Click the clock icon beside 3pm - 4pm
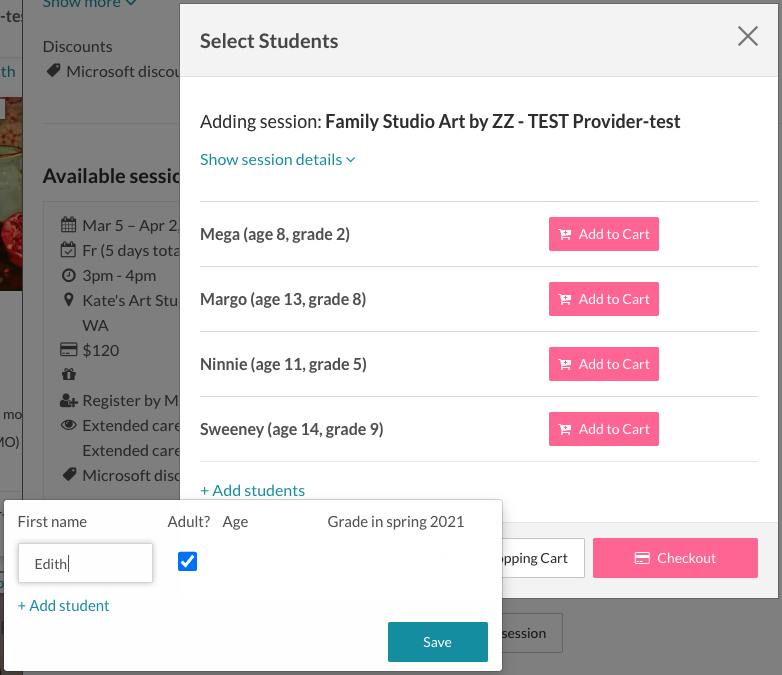The image size is (782, 675). click(x=69, y=275)
